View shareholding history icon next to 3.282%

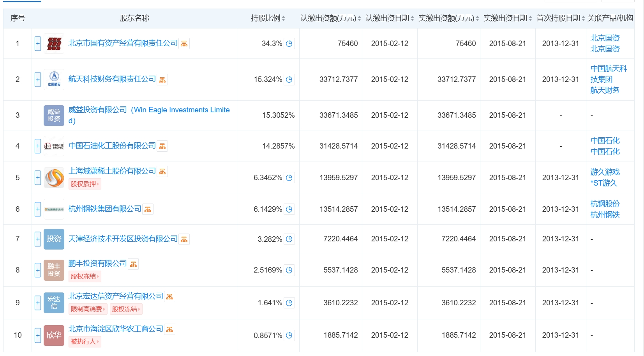click(289, 239)
